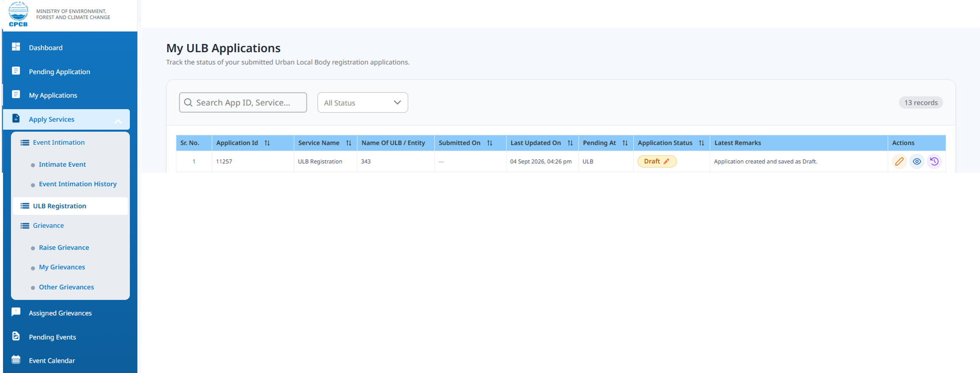Collapse the Apply Services chevron
Screen dimensions: 980x373
coord(118,121)
